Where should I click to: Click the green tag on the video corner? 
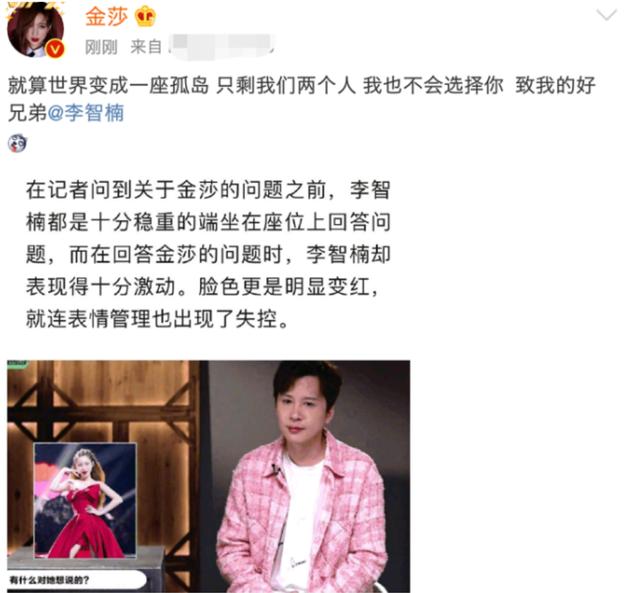pos(17,363)
